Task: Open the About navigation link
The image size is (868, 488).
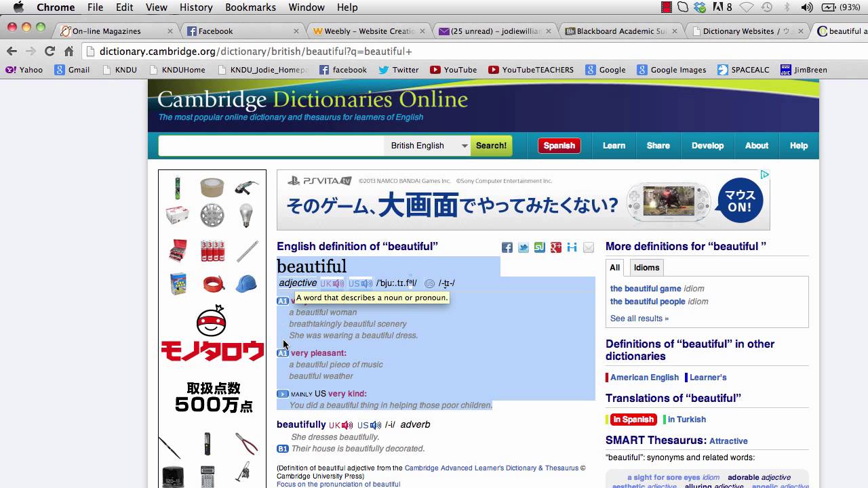Action: pos(757,146)
